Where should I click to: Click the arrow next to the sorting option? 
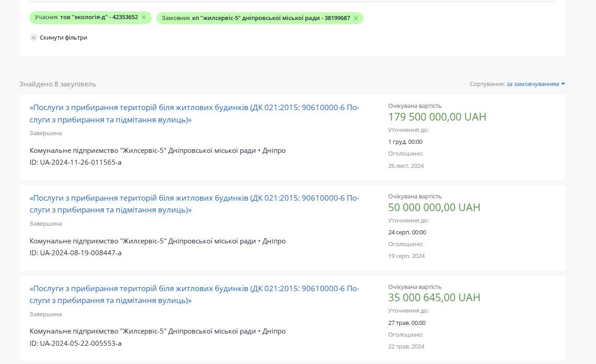[563, 84]
